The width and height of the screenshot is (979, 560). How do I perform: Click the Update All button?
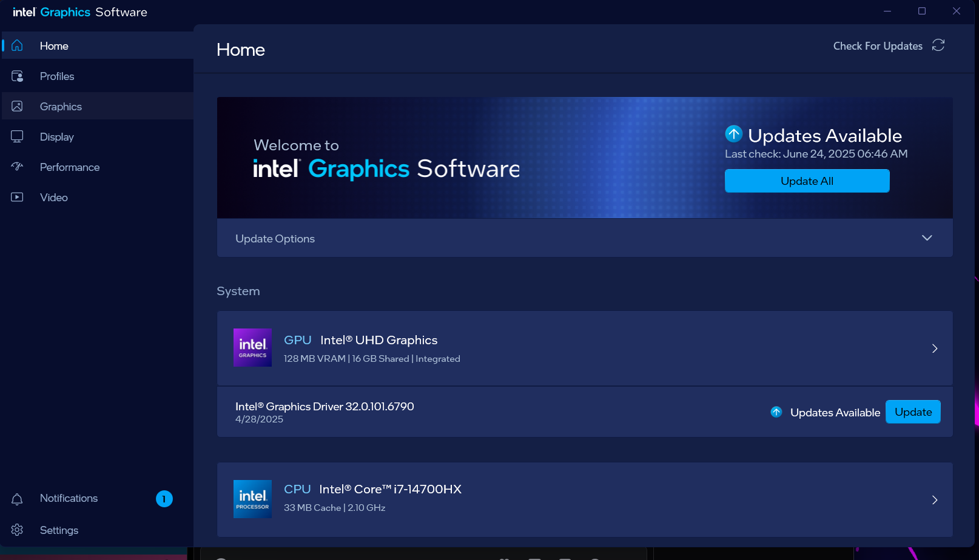(x=807, y=181)
